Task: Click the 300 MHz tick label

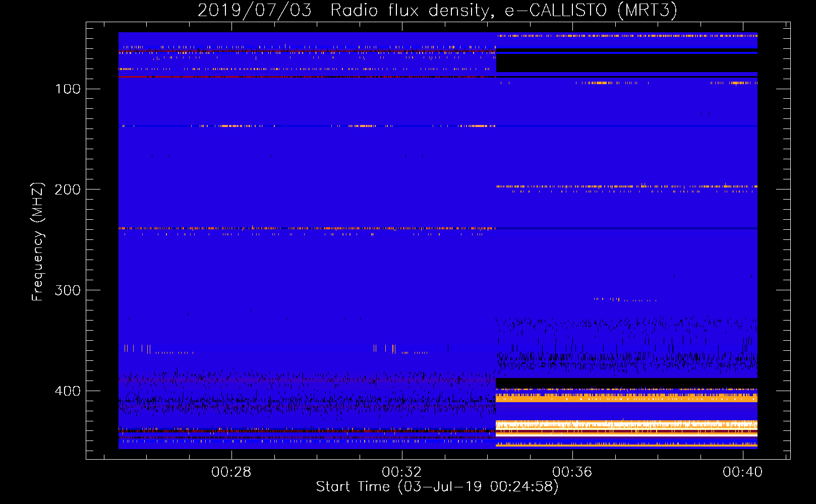Action: (x=68, y=290)
